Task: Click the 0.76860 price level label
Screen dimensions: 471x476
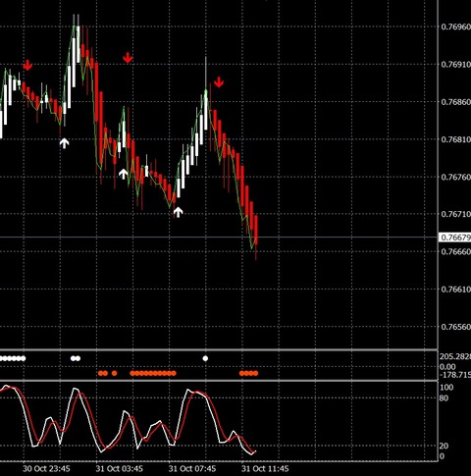Action: [x=456, y=102]
